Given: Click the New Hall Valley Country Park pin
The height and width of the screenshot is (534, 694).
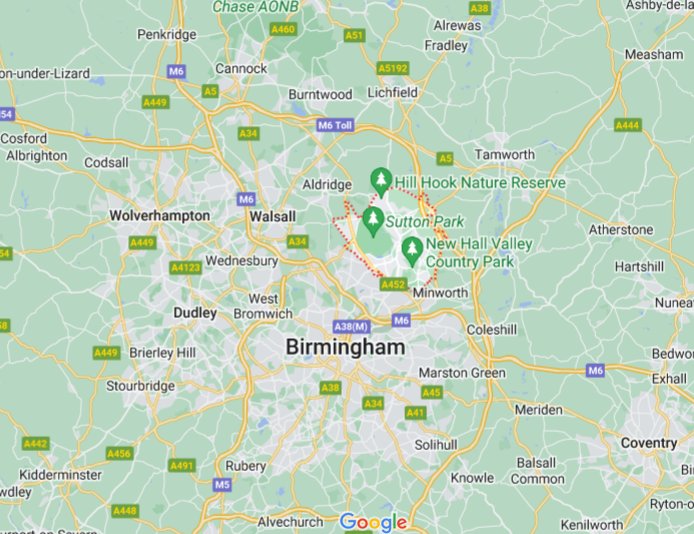Looking at the screenshot, I should 413,252.
